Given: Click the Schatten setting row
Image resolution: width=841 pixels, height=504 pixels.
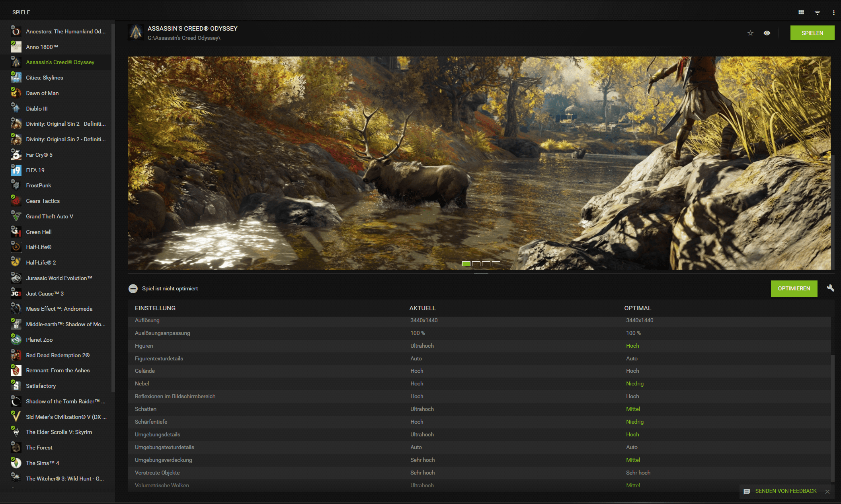Looking at the screenshot, I should (479, 409).
